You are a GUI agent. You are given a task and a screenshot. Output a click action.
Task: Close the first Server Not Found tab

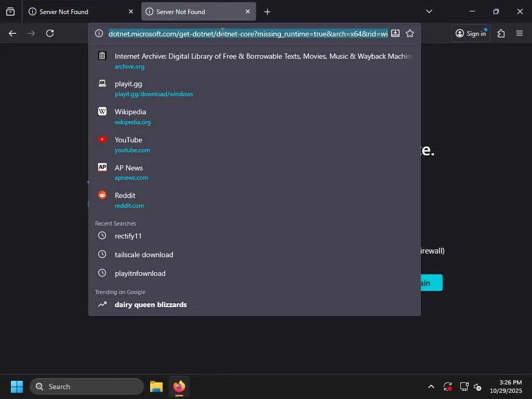point(131,11)
